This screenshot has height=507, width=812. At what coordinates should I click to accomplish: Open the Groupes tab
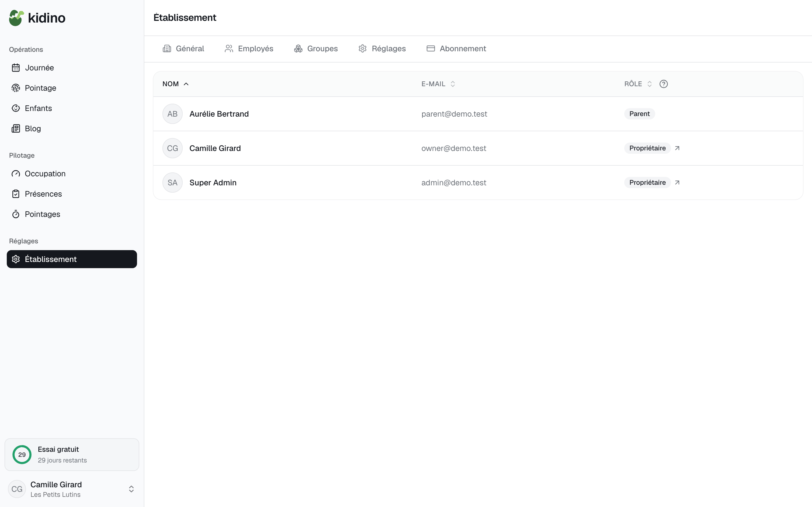tap(316, 49)
